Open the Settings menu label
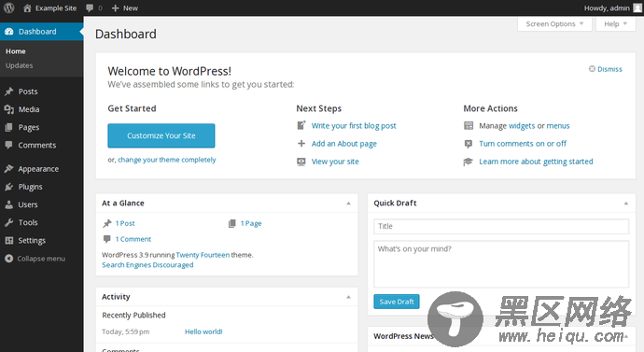Image resolution: width=644 pixels, height=352 pixels. click(32, 240)
